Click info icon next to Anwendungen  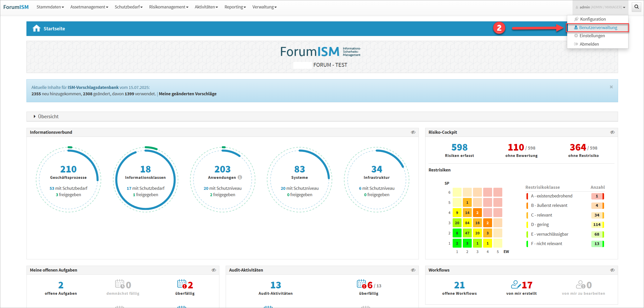pos(240,177)
